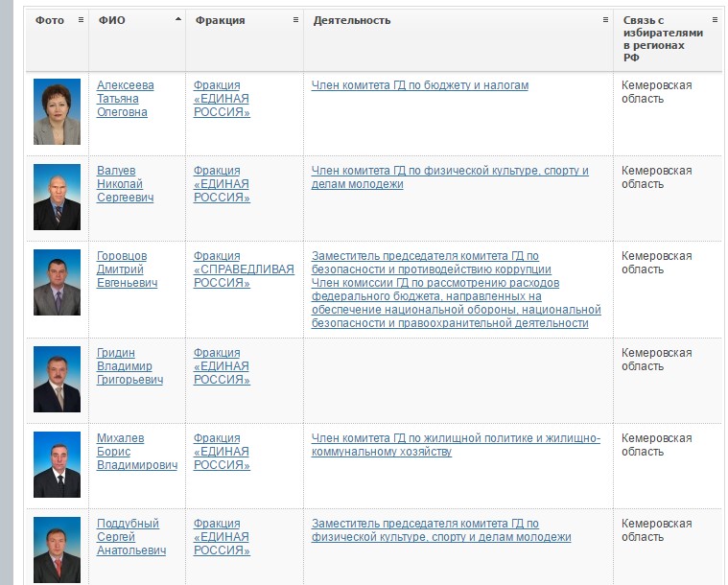Open photo of Валуев Николай Сергеевич
The image size is (728, 585).
click(x=57, y=197)
